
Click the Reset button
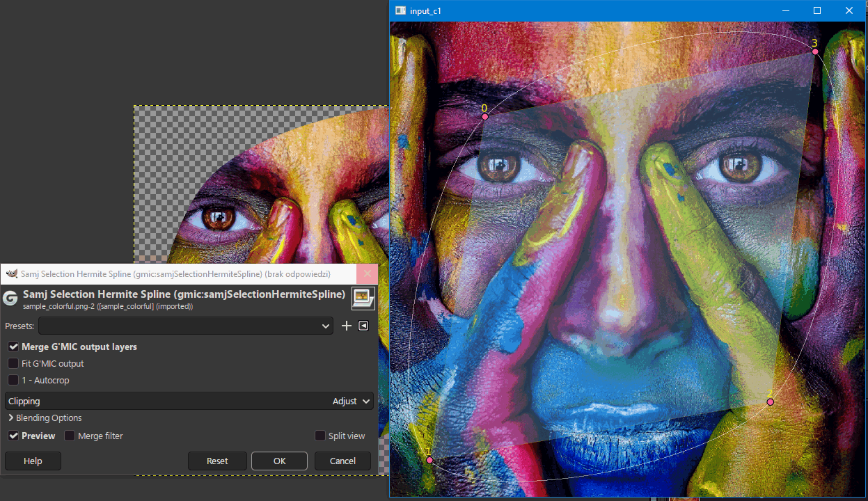[x=217, y=461]
